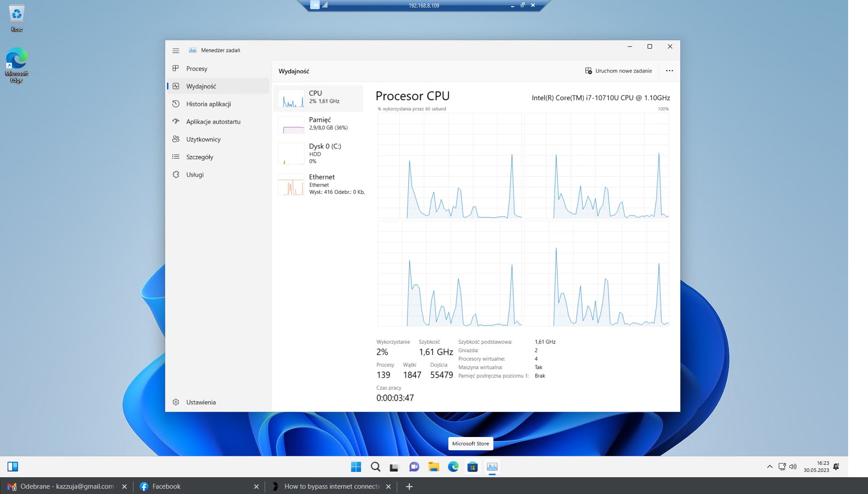Open Windows Start menu

click(356, 467)
